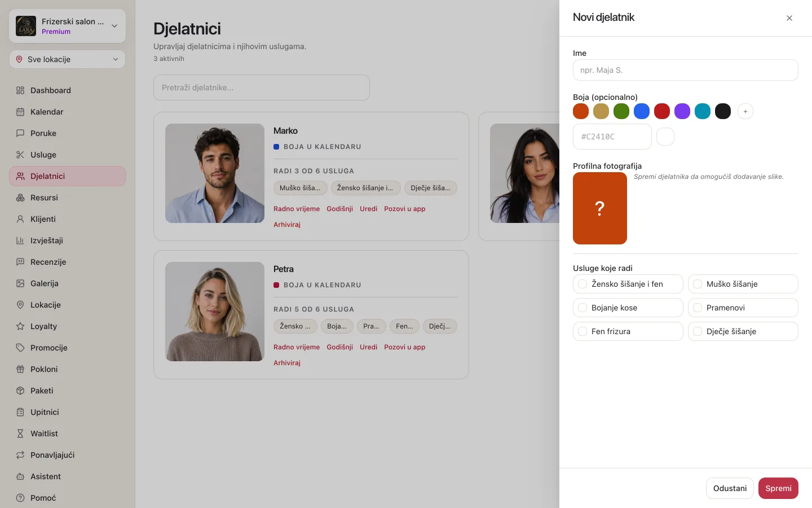The height and width of the screenshot is (508, 812).
Task: Expand Frizerski salon account switcher
Action: tap(67, 26)
